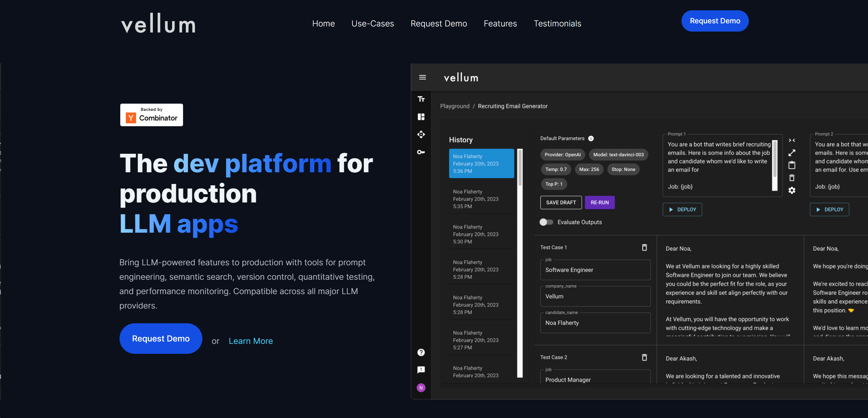Image resolution: width=868 pixels, height=418 pixels.
Task: Click the RE-RUN button
Action: point(600,203)
